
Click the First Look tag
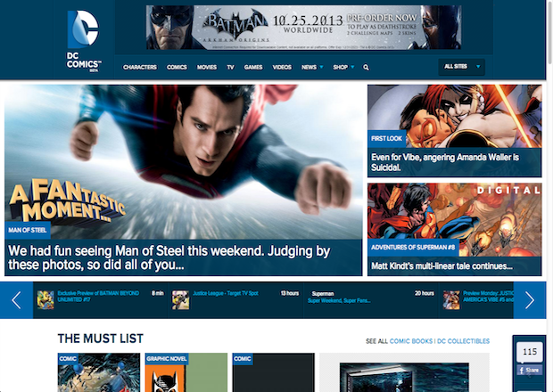pos(386,139)
